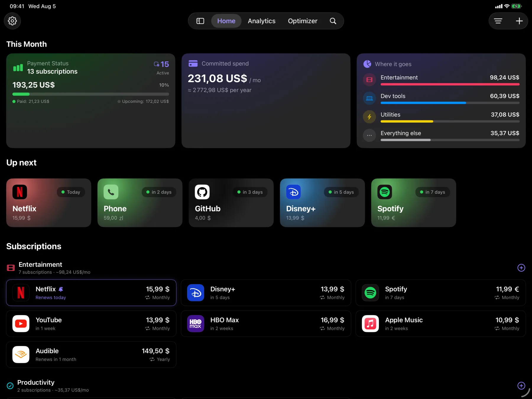Image resolution: width=532 pixels, height=399 pixels.
Task: Open search with the magnifier icon
Action: pos(333,21)
